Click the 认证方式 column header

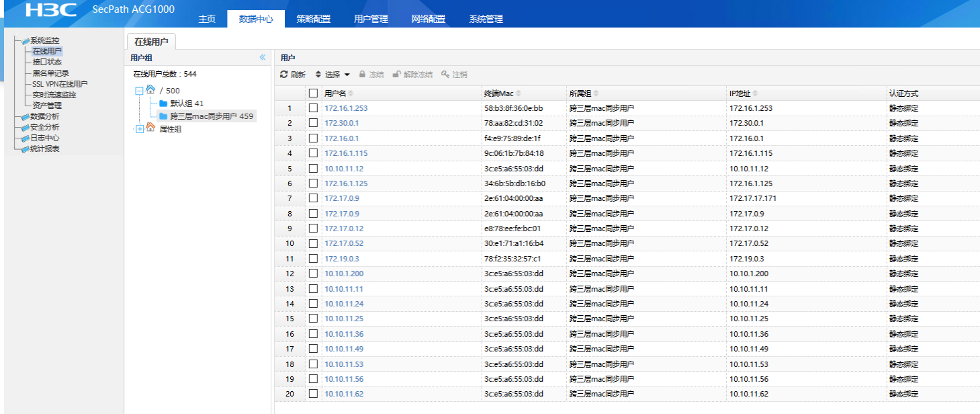coord(903,93)
